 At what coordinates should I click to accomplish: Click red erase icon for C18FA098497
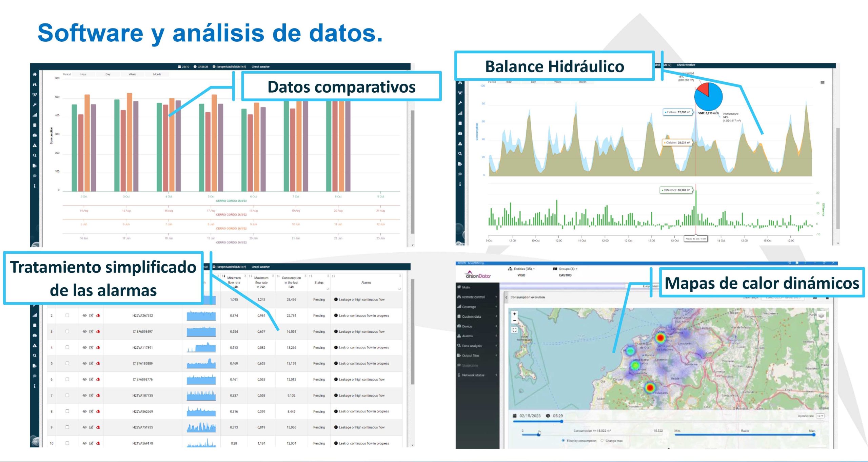[x=98, y=331]
